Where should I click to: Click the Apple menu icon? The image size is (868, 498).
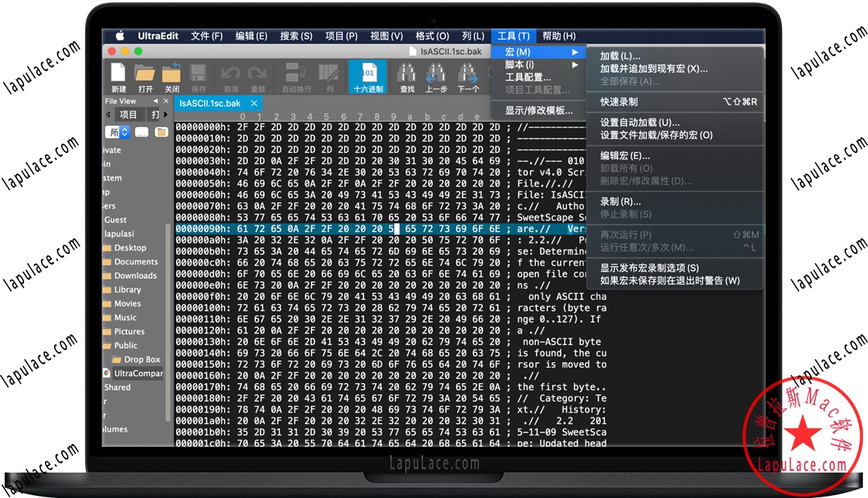tap(119, 36)
